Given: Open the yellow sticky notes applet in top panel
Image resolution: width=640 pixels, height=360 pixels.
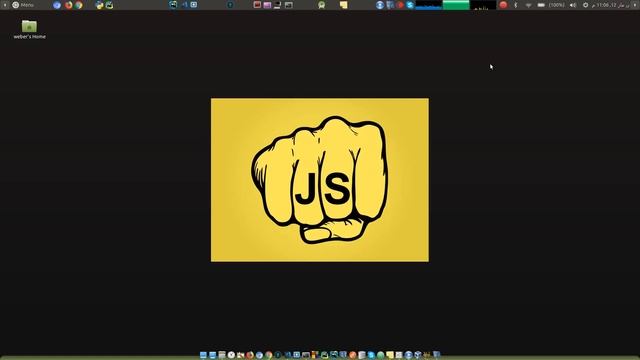Looking at the screenshot, I should pos(344,5).
